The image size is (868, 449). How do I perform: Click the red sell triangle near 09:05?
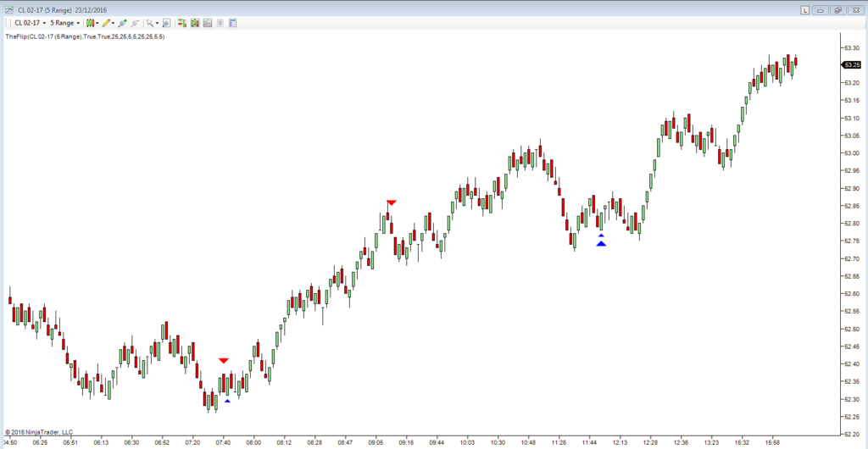tap(391, 202)
